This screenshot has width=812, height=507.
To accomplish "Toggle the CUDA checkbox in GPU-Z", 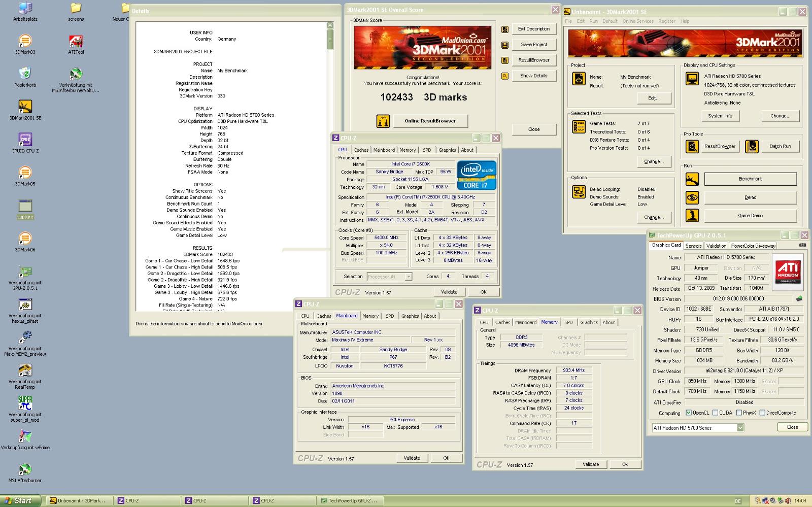I will pyautogui.click(x=715, y=413).
